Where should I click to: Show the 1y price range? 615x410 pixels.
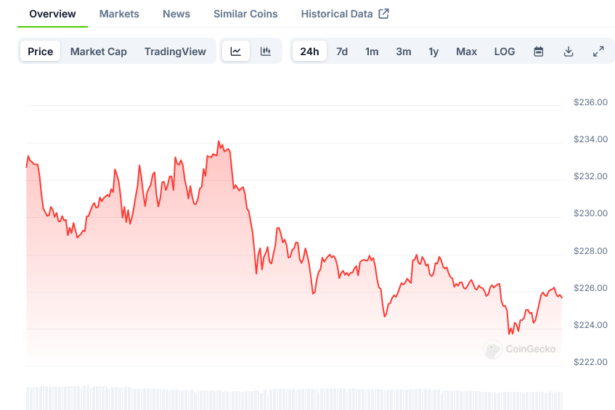pos(433,51)
